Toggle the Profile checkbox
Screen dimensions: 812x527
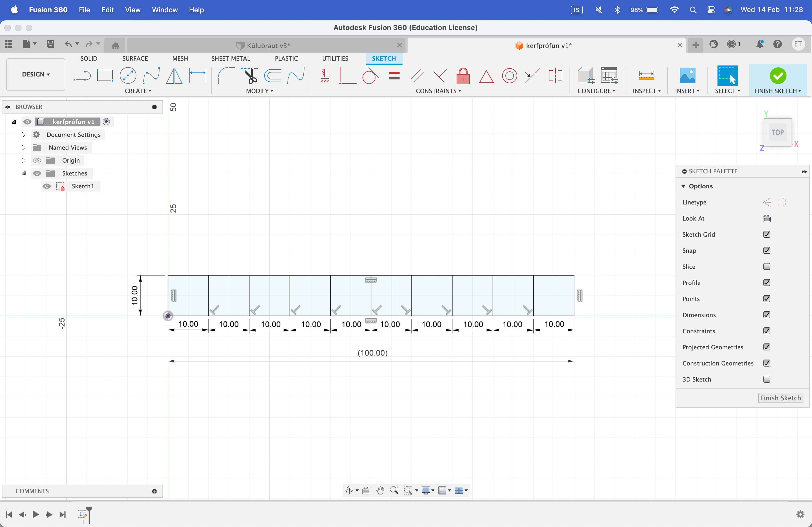pyautogui.click(x=767, y=283)
